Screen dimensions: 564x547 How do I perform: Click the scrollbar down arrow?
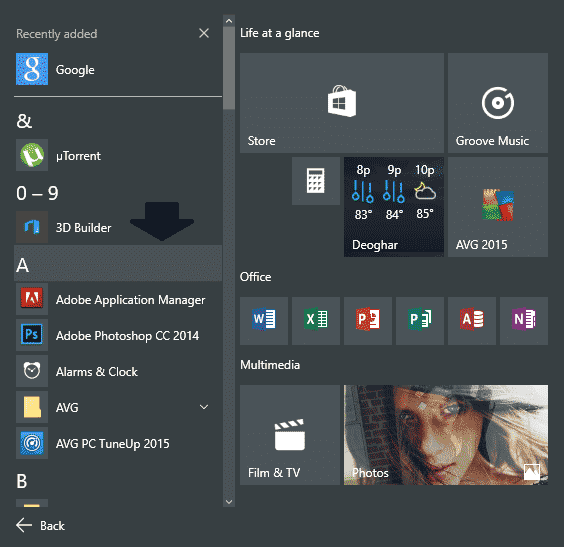[229, 501]
